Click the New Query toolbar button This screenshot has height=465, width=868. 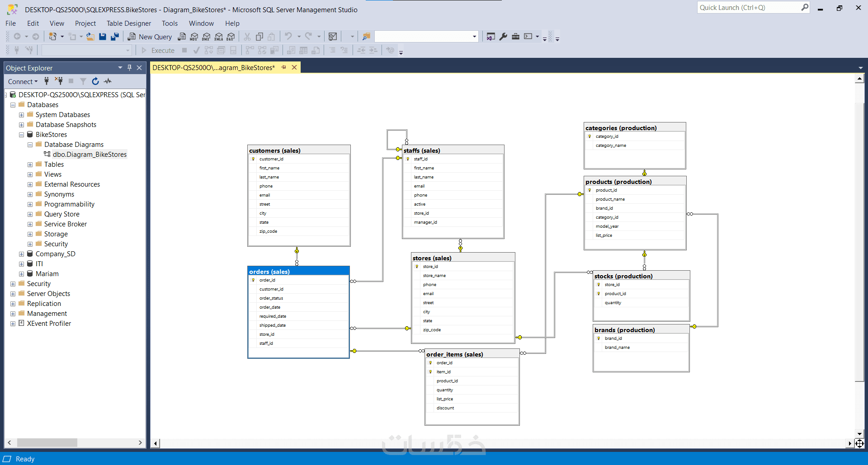[150, 37]
